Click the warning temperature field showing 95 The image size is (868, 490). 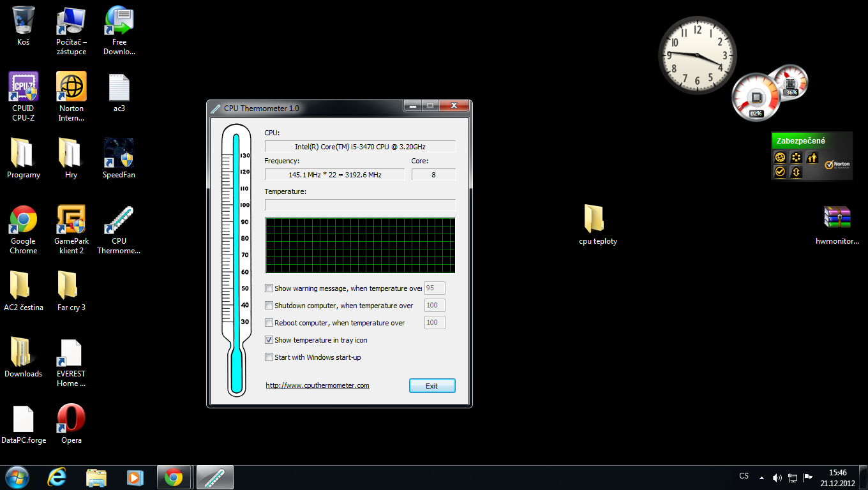click(x=435, y=288)
